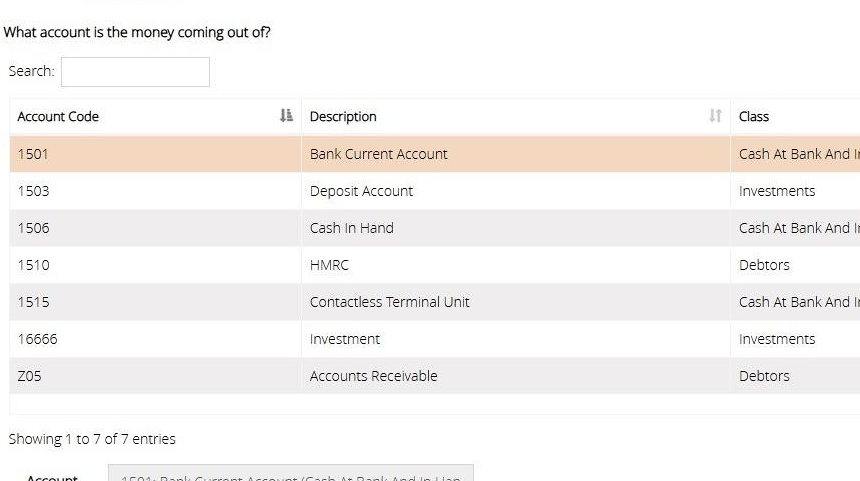
Task: Sort by the Description column header
Action: tap(343, 116)
